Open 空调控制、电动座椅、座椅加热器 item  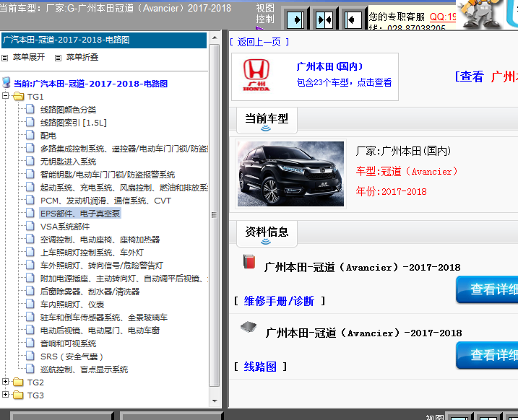click(x=100, y=240)
